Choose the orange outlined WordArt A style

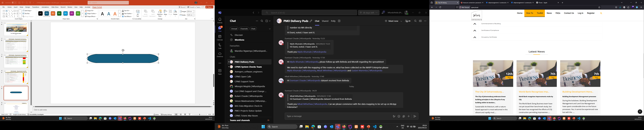click(115, 14)
